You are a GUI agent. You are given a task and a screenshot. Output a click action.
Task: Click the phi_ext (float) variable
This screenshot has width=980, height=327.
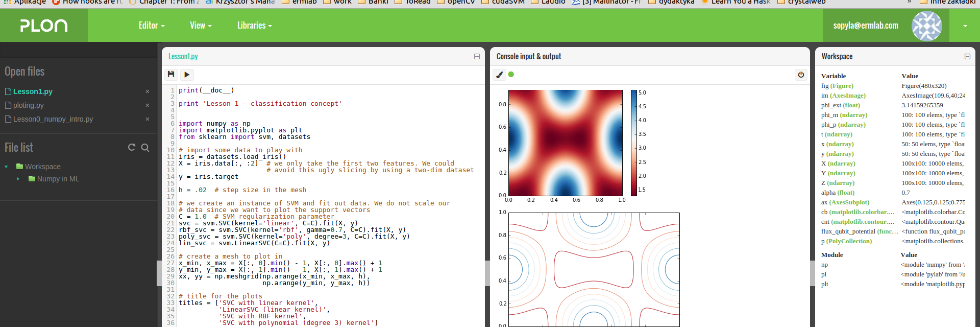pyautogui.click(x=840, y=105)
